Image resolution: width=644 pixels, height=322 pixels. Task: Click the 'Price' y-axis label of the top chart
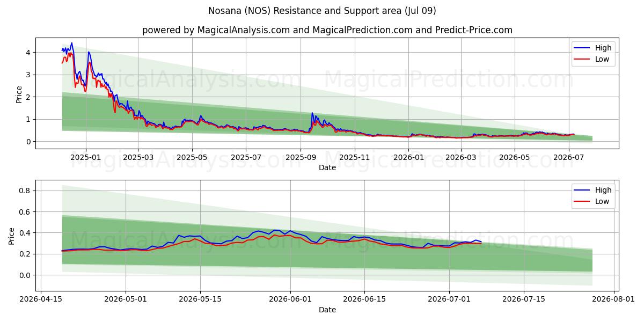19,94
